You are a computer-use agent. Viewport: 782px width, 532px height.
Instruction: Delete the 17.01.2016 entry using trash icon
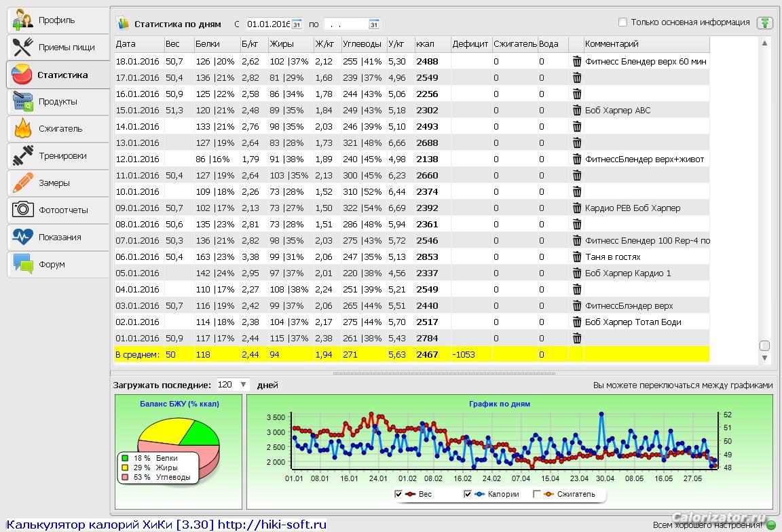pyautogui.click(x=576, y=78)
